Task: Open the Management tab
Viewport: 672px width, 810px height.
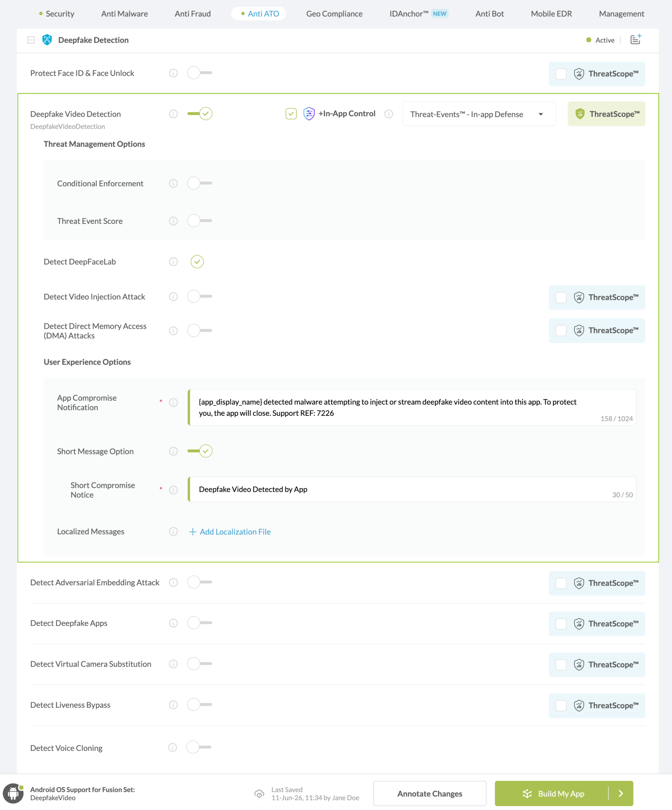Action: [x=621, y=13]
